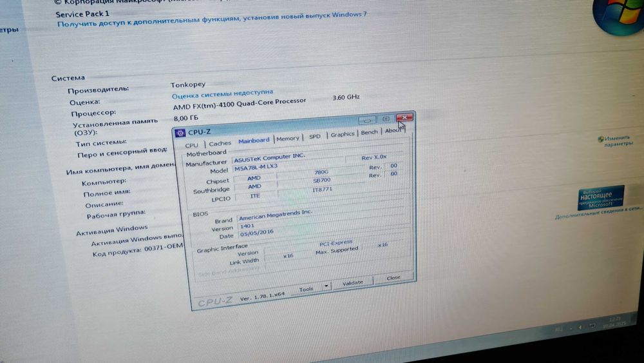Click the network tray icon
The height and width of the screenshot is (363, 644).
coord(592,326)
